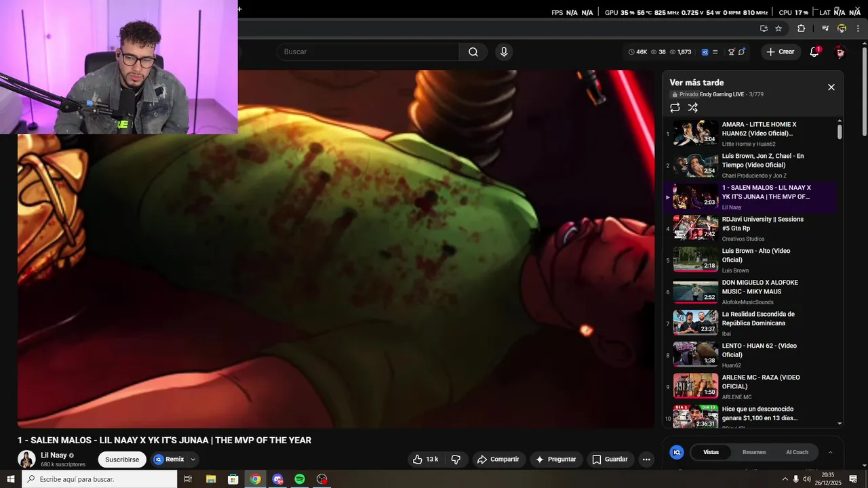
Task: Activate voice search microphone
Action: point(503,52)
